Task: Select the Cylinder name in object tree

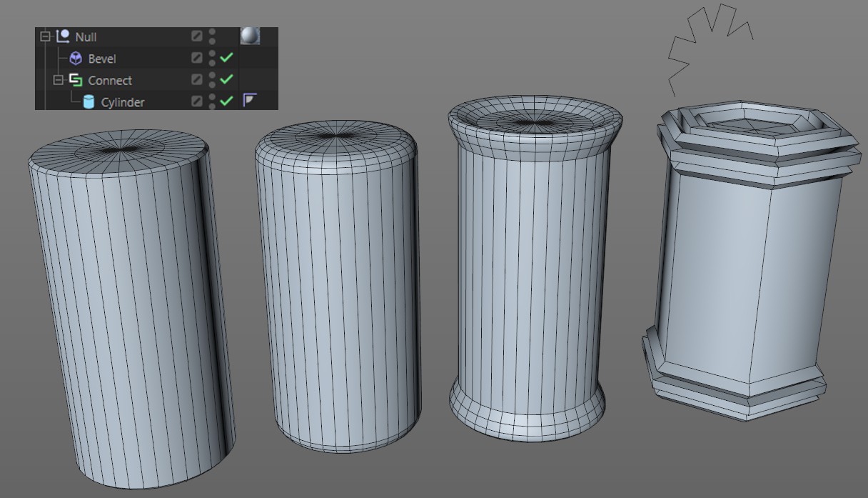Action: (123, 102)
